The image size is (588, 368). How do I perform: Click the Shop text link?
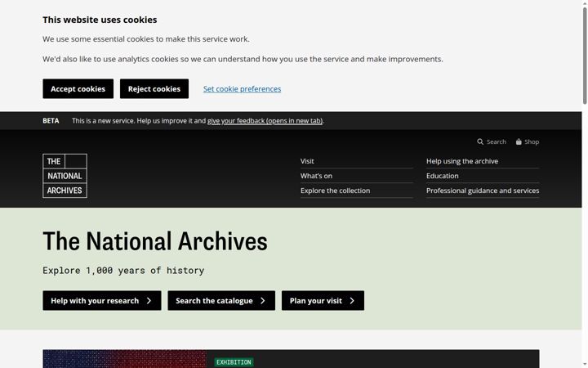pos(532,142)
